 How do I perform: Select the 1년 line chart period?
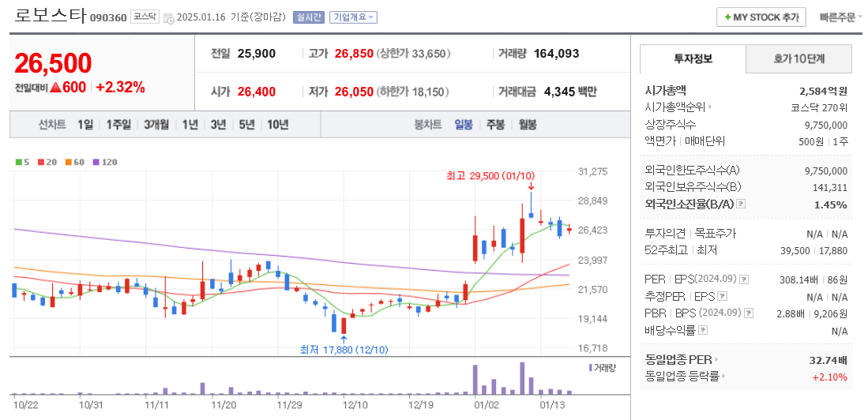(190, 125)
